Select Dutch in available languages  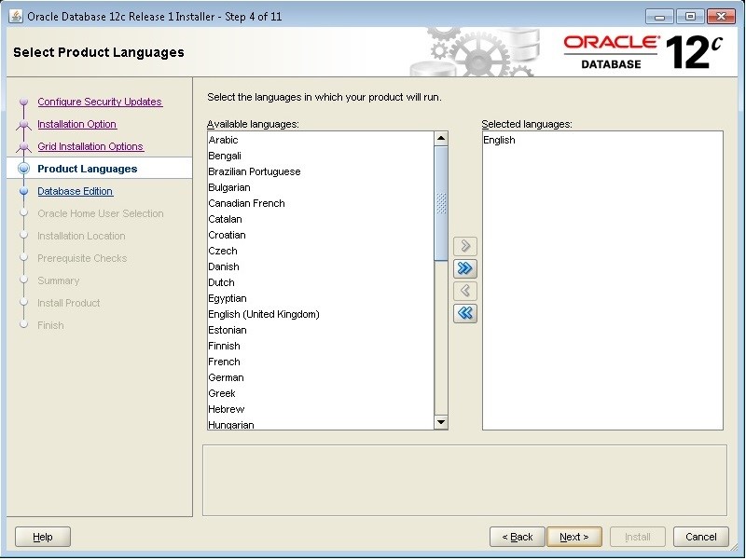click(321, 282)
